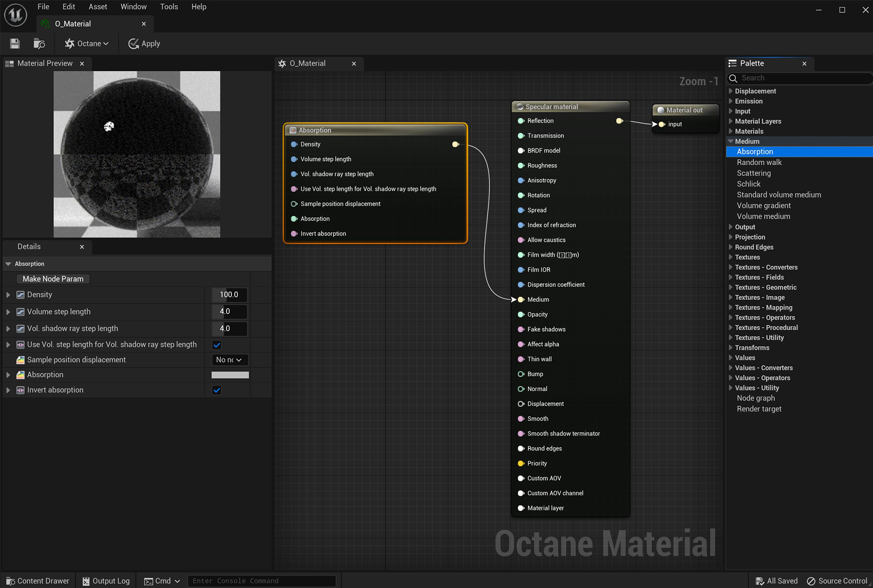Click the Index of refraction pin
Viewport: 873px width, 588px height.
click(521, 225)
